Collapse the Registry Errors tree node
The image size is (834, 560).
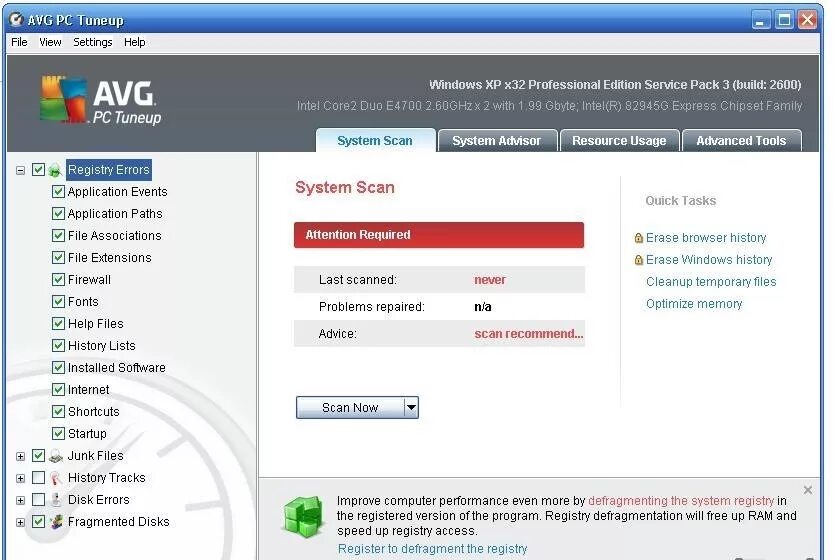click(20, 171)
